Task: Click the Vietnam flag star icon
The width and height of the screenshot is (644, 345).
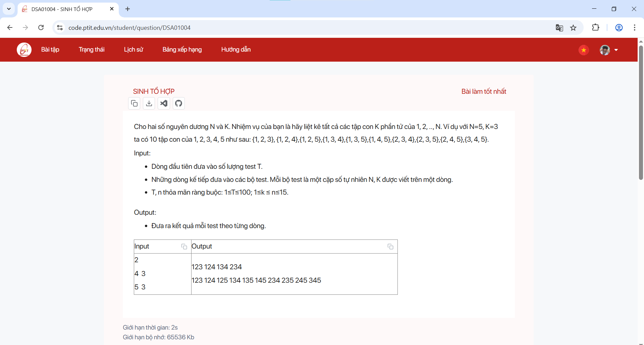Action: click(584, 50)
